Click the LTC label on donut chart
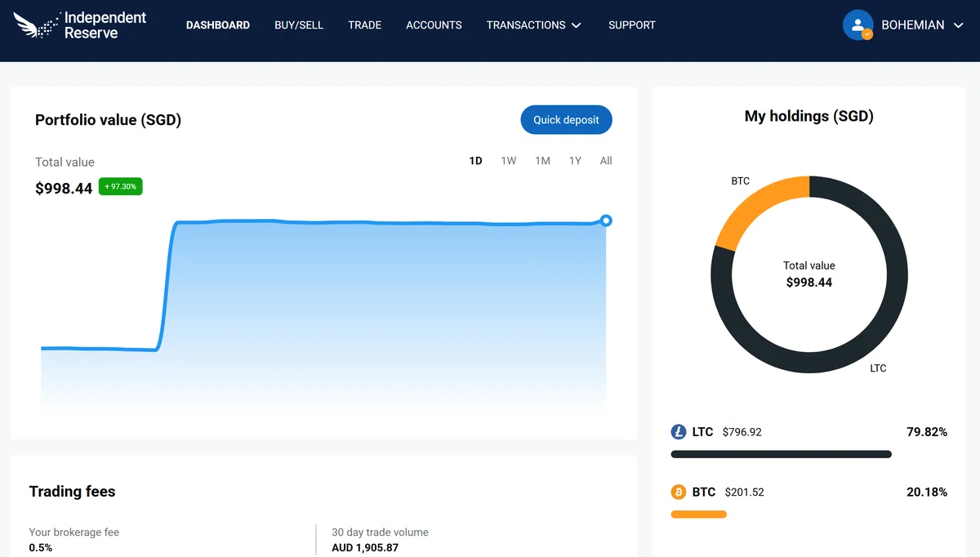The height and width of the screenshot is (557, 980). 878,368
